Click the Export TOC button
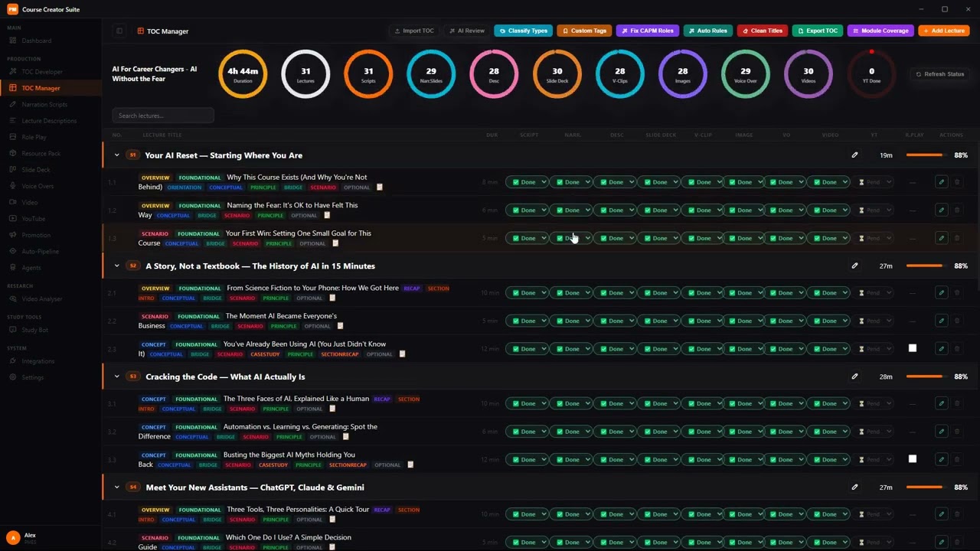 point(818,31)
